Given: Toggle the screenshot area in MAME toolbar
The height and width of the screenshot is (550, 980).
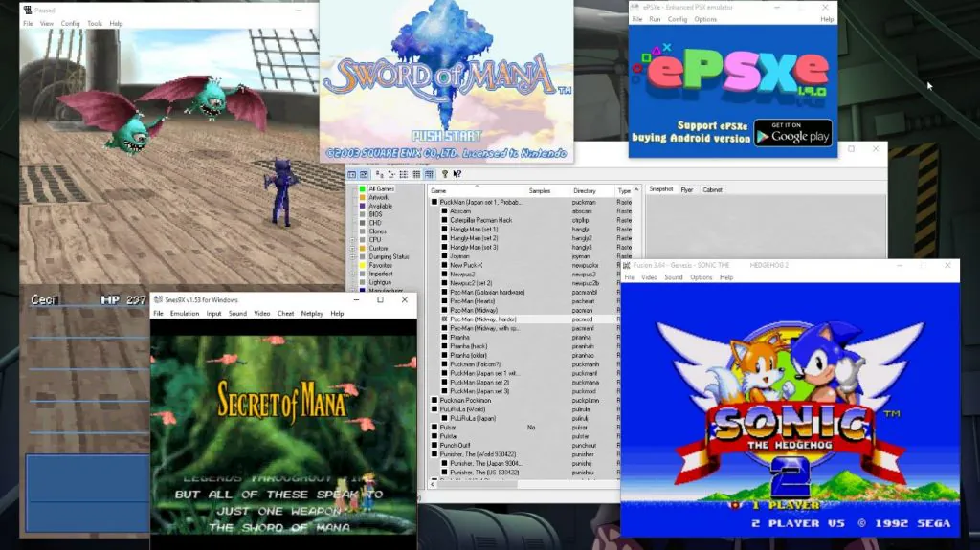Looking at the screenshot, I should pos(364,174).
